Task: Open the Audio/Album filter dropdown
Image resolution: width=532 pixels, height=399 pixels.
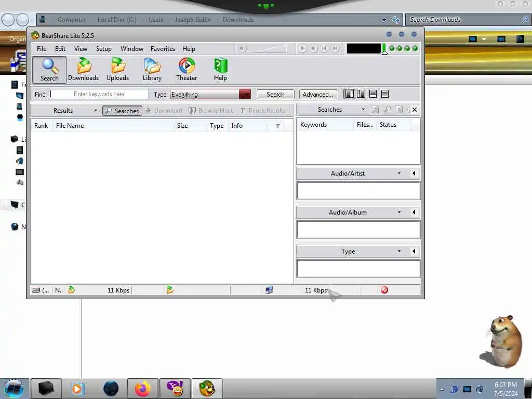Action: (x=400, y=212)
